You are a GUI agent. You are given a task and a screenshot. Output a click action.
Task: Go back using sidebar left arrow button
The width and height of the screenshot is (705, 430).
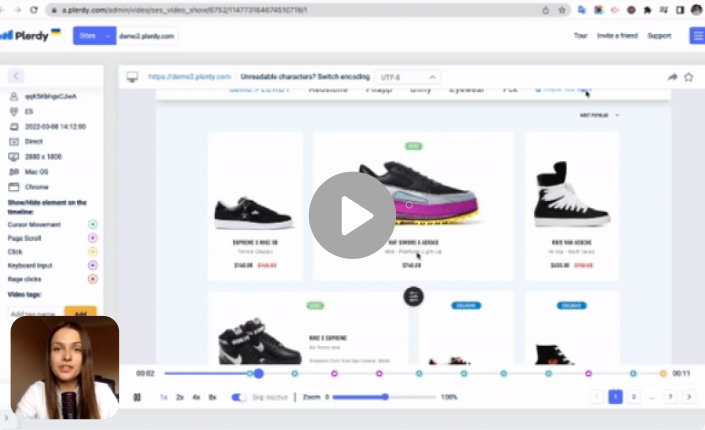(x=16, y=76)
